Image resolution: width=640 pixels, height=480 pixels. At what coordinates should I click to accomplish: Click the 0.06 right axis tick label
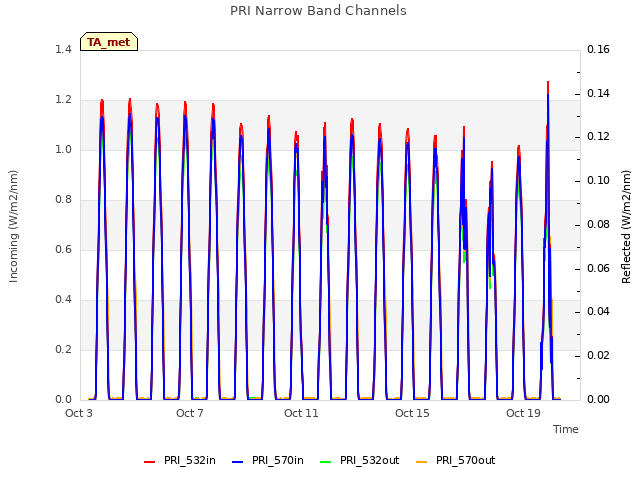coord(598,268)
